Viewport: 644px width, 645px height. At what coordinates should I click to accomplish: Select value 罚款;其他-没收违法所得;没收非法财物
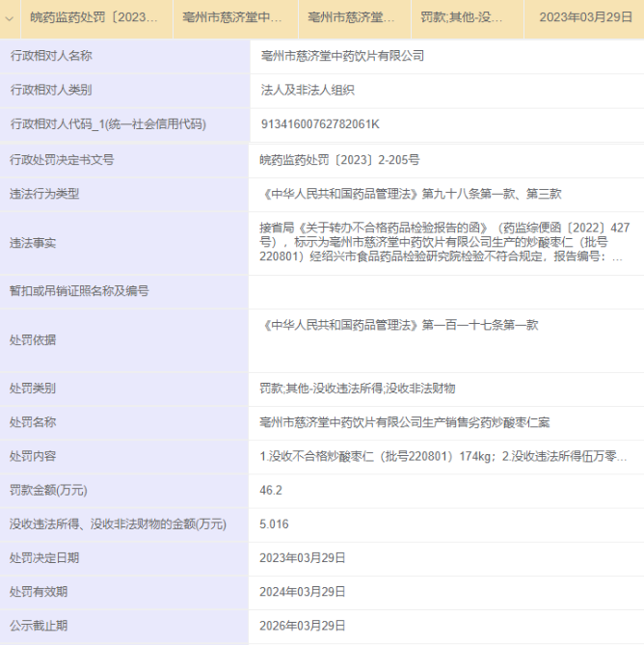click(358, 389)
